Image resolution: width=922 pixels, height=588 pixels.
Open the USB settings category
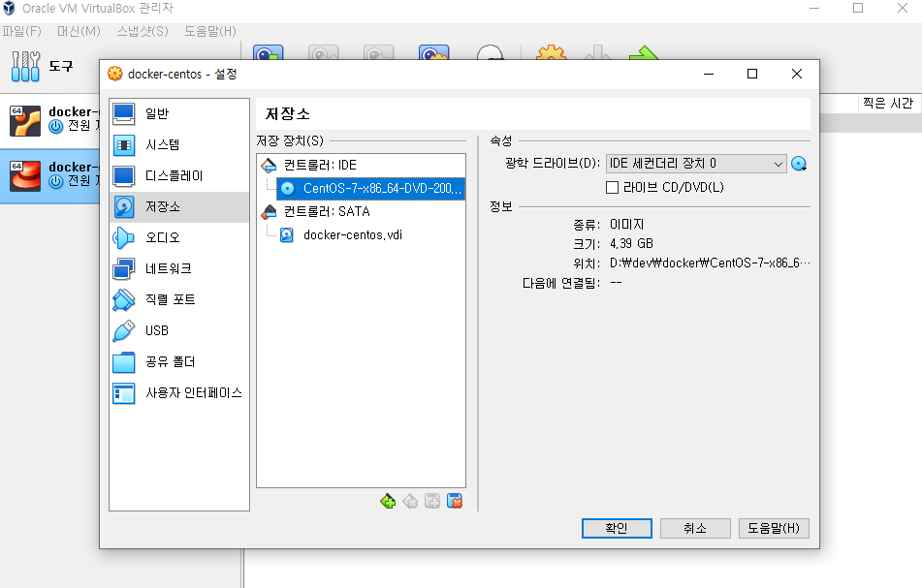pos(179,330)
